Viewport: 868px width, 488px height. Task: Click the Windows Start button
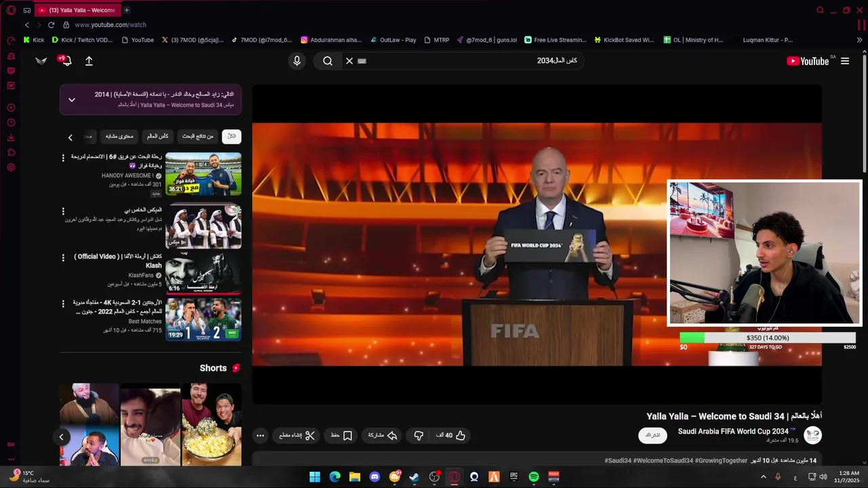(x=315, y=477)
